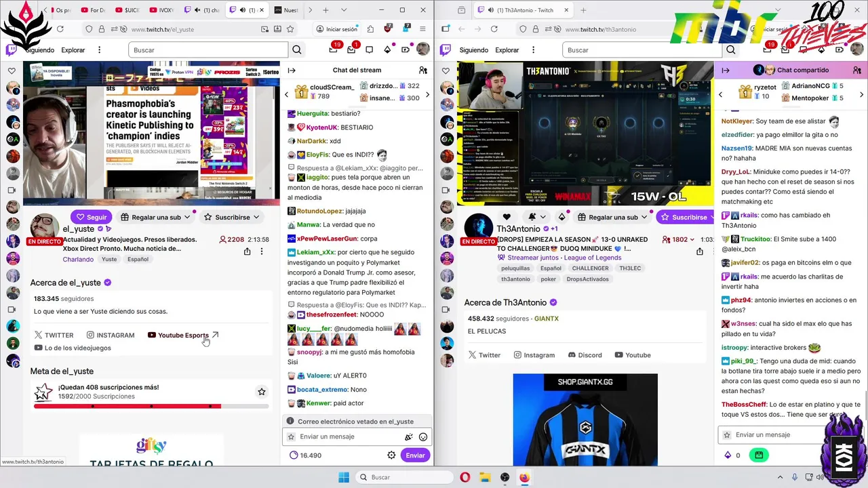Open search magnifier in el_yuste window
Image resolution: width=868 pixels, height=488 pixels.
pyautogui.click(x=297, y=50)
